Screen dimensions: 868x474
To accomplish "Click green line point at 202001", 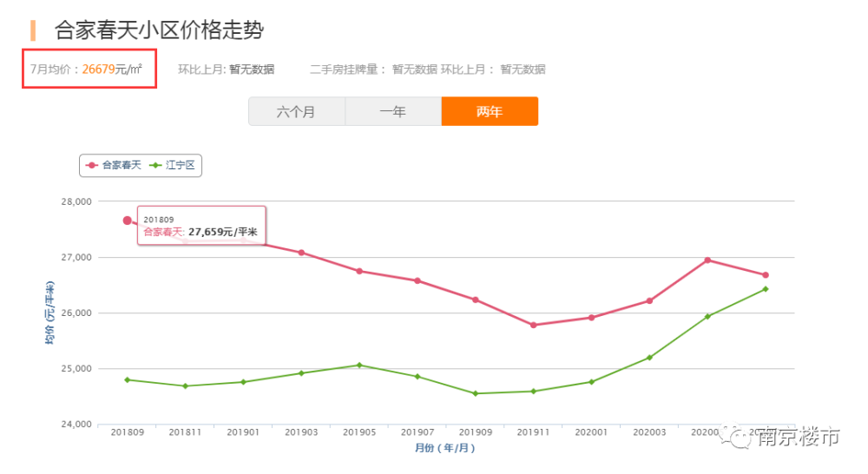I will click(x=591, y=382).
